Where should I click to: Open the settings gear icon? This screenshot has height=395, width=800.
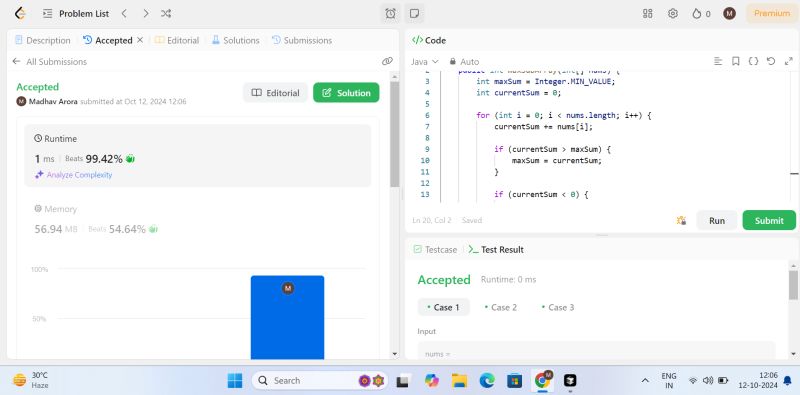coord(672,14)
